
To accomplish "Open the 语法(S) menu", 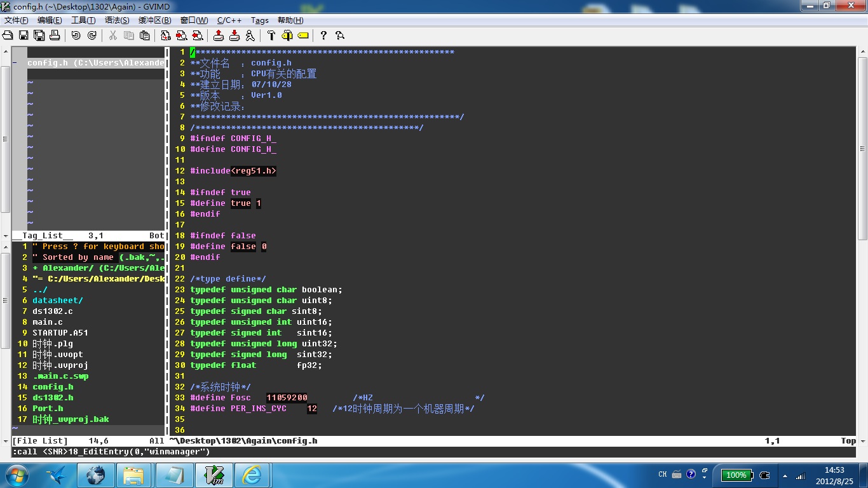I will 117,20.
